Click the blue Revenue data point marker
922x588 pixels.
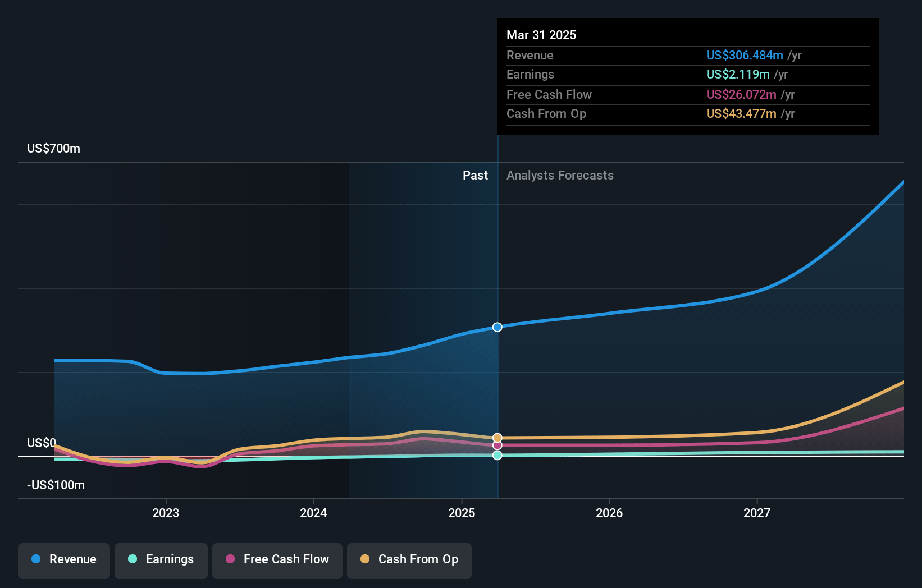(497, 327)
